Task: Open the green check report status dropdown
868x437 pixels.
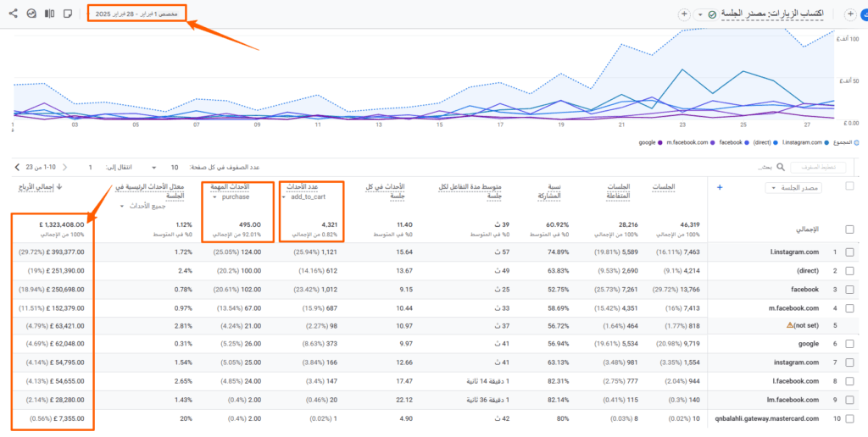Action: pos(705,14)
